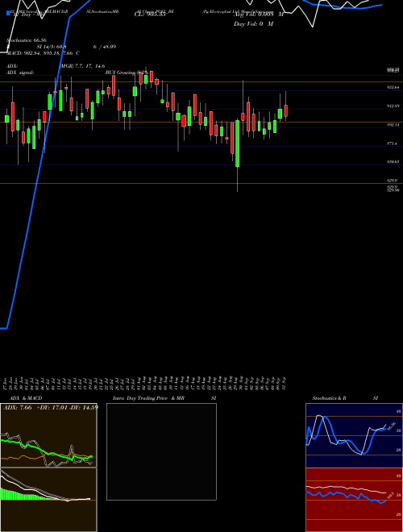The height and width of the screenshot is (532, 403).
Task: Click 'ADX: 7.66 +DY: 17.01 -DY: 14.59' header
Action: 51,407
